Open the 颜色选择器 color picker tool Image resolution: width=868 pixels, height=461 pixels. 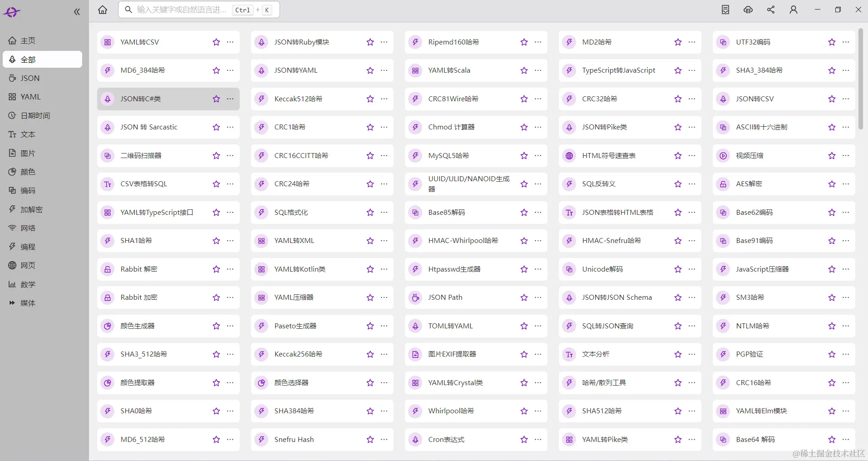click(x=291, y=382)
